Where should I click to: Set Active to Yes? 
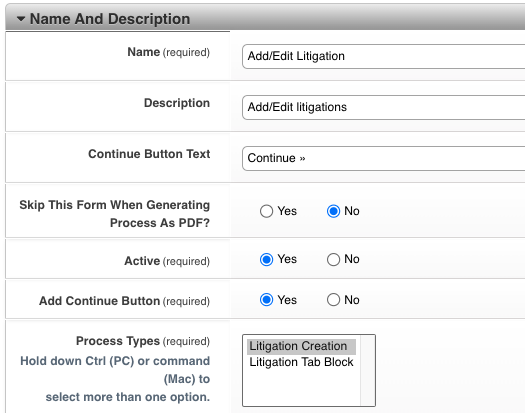click(267, 260)
